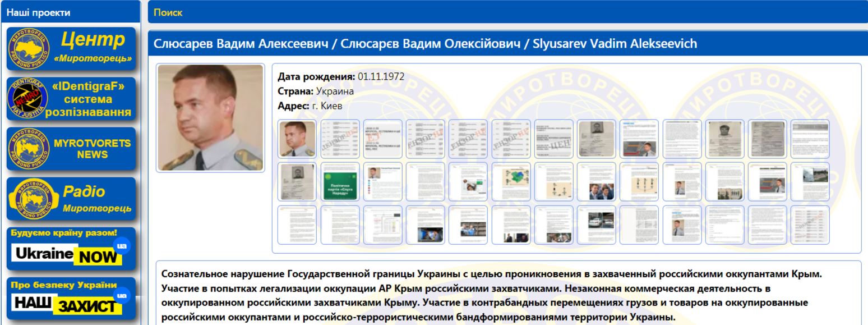Select the Поиск header bar
868x325 pixels.
507,12
